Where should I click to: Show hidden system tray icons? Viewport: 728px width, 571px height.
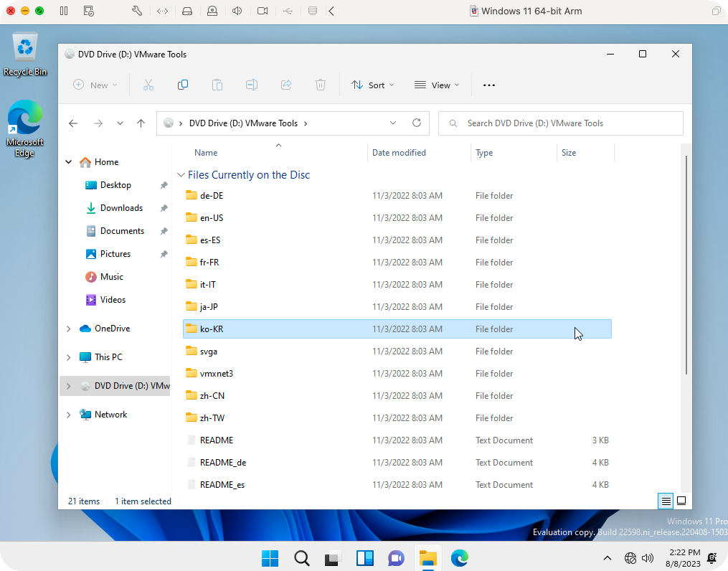608,558
